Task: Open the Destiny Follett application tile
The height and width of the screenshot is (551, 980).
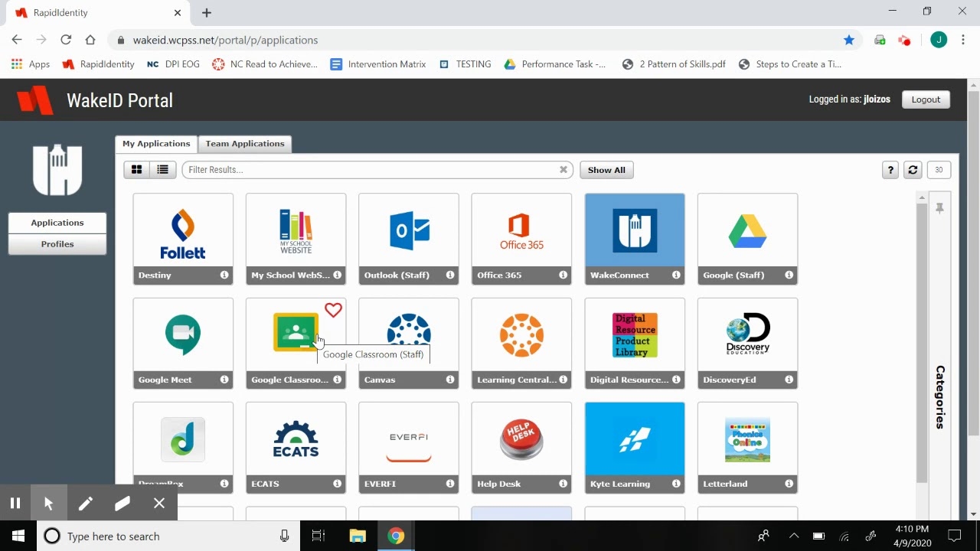Action: [x=182, y=231]
